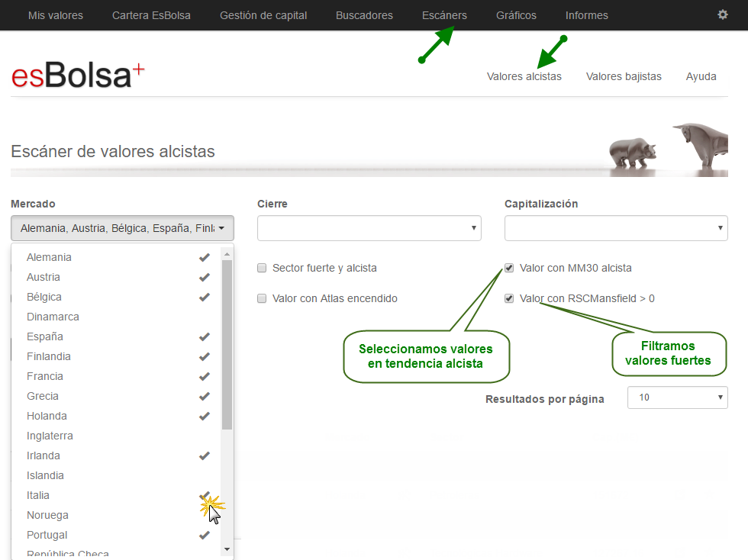Deselect Grecia in market list
748x560 pixels.
point(117,397)
